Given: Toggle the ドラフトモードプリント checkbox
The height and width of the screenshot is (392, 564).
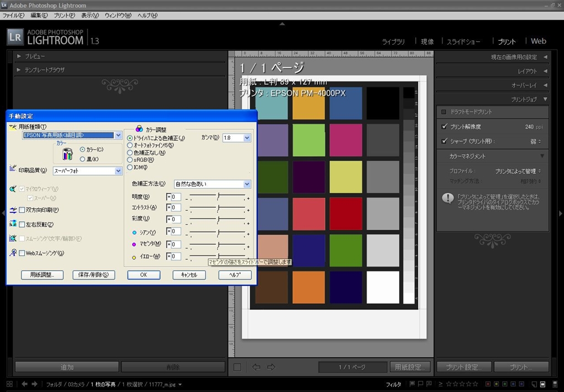Looking at the screenshot, I should pyautogui.click(x=444, y=112).
